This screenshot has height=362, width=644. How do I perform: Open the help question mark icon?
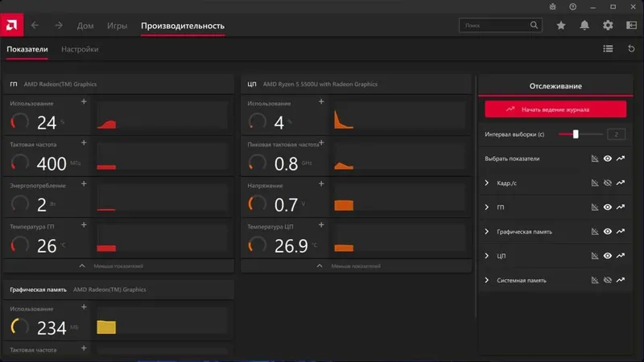pyautogui.click(x=572, y=6)
